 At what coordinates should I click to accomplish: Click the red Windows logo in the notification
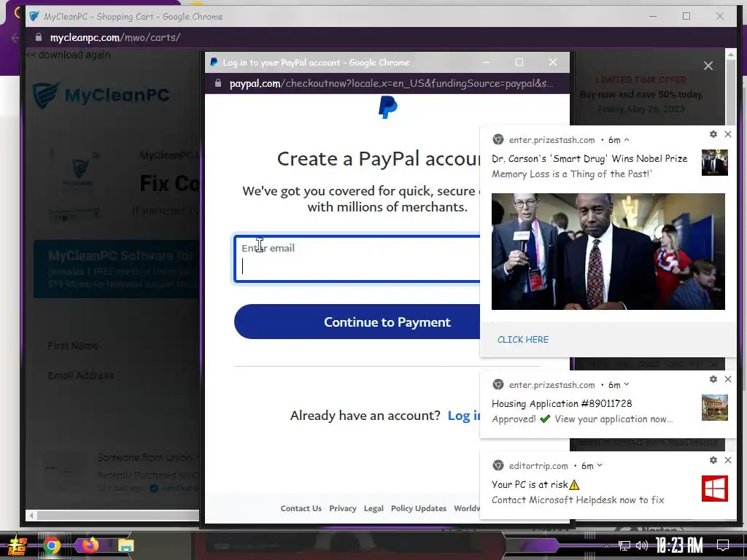[715, 489]
